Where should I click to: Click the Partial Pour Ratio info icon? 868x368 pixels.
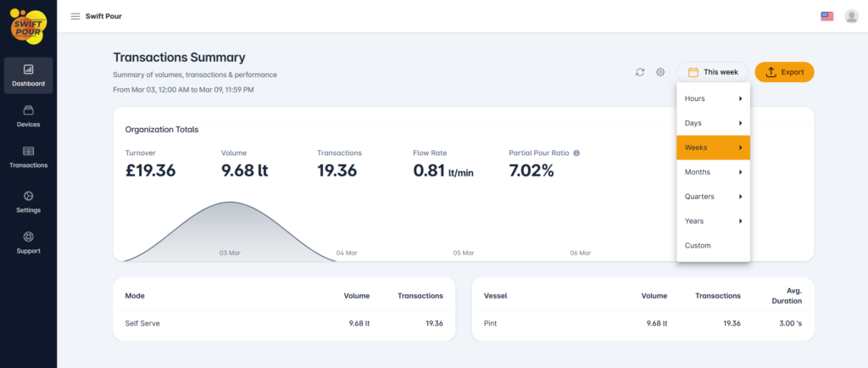(x=576, y=153)
